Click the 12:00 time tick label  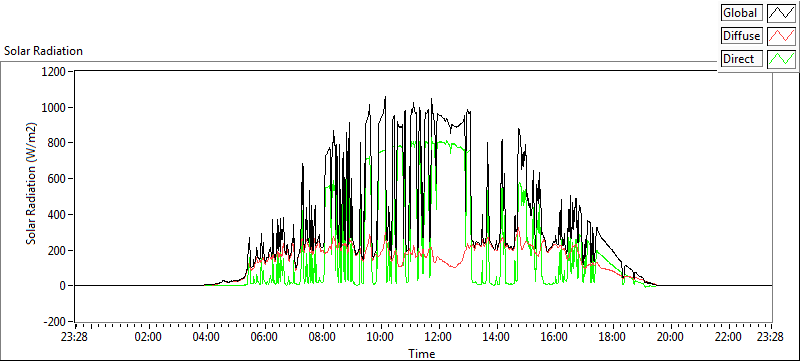(439, 337)
